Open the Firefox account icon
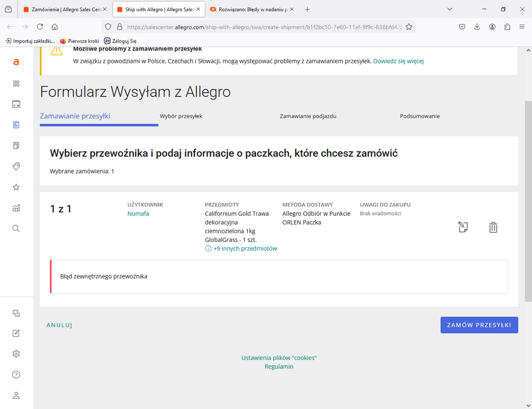 [x=492, y=27]
